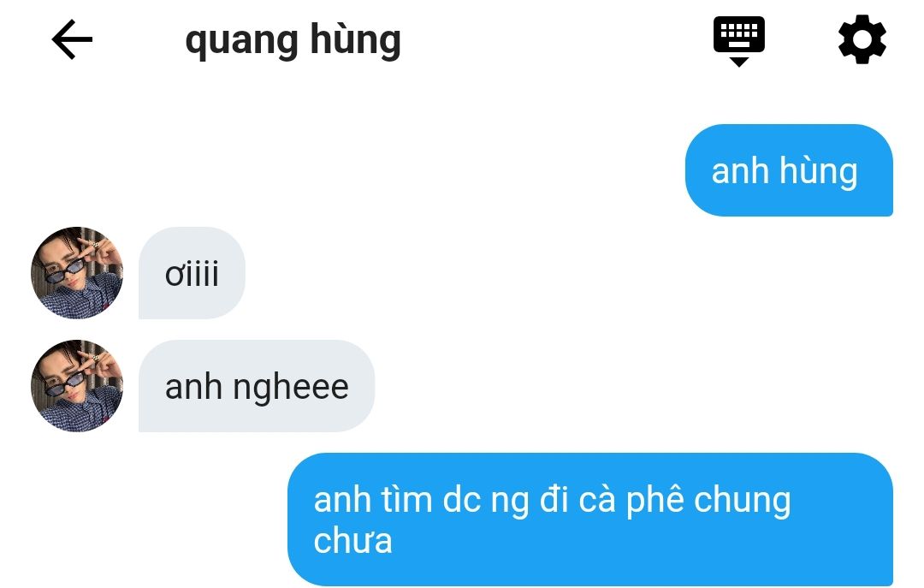Screen dimensions: 924x588
Task: Open the "quang hùng" chat title
Action: (x=293, y=41)
